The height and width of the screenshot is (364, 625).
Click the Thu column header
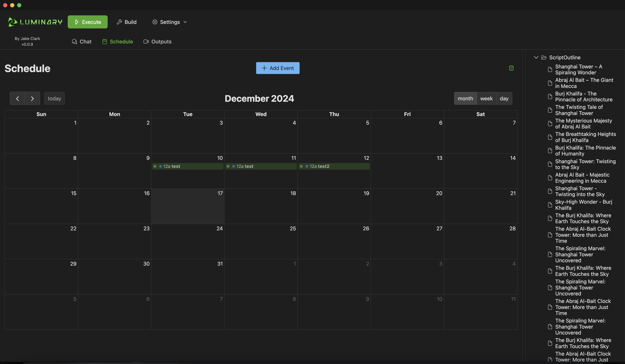[334, 114]
